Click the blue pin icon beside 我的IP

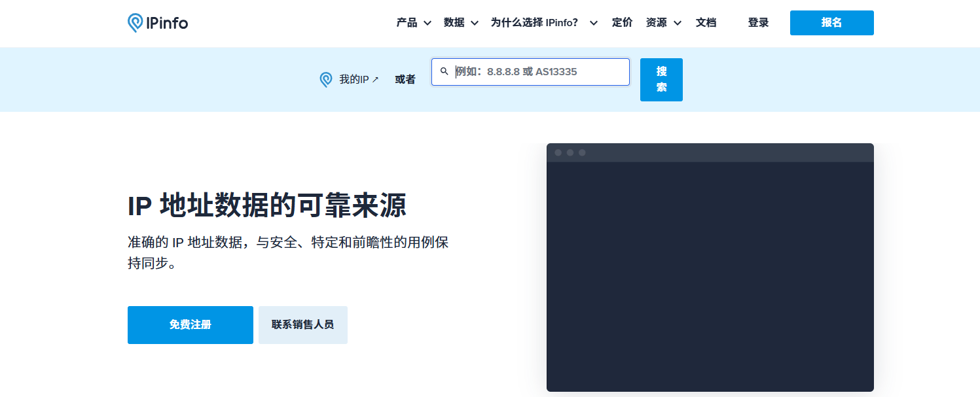[x=326, y=78]
